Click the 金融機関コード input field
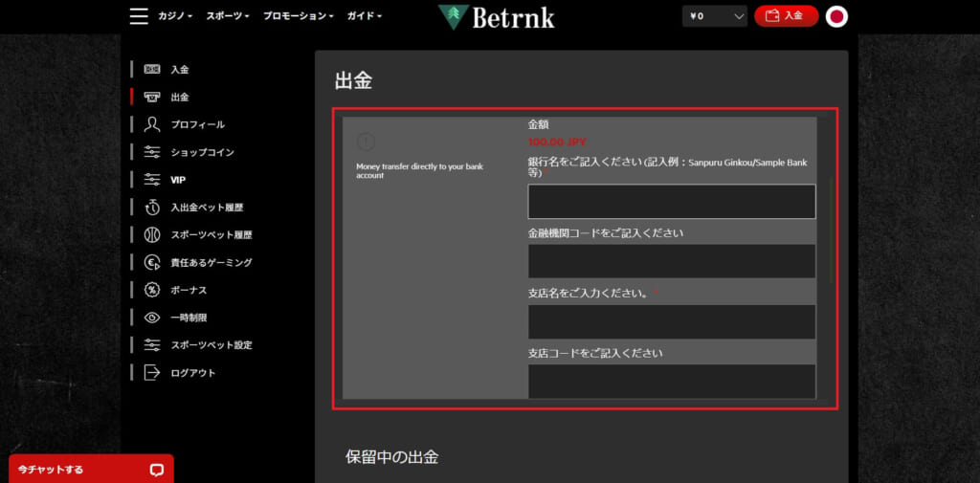 coord(671,261)
